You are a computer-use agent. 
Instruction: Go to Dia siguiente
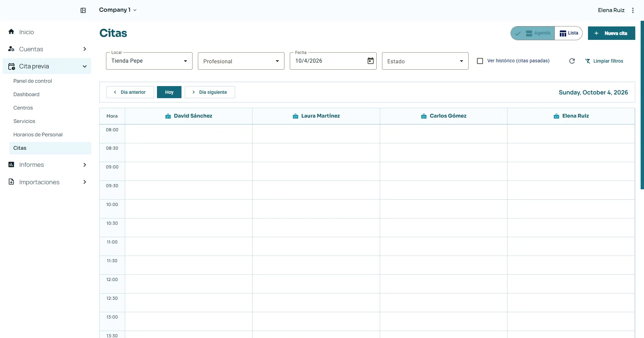(210, 92)
